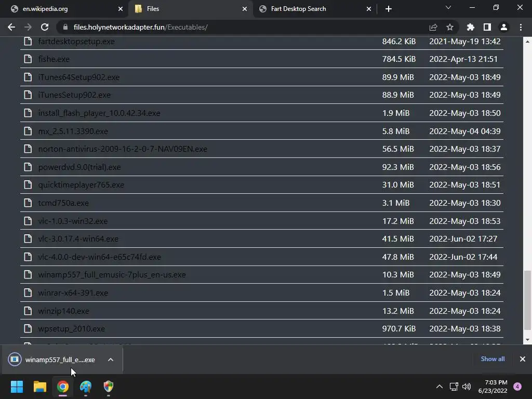
Task: Click the date 2022-Jun-02 17:44
Action: pos(463,257)
